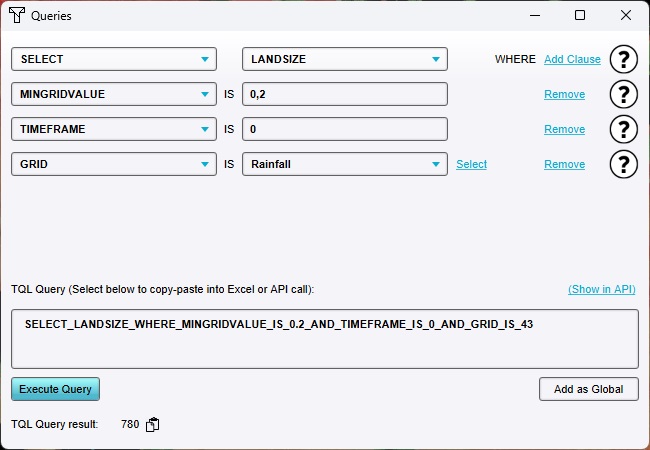Open the Show in API link
The image size is (650, 450).
(x=601, y=289)
